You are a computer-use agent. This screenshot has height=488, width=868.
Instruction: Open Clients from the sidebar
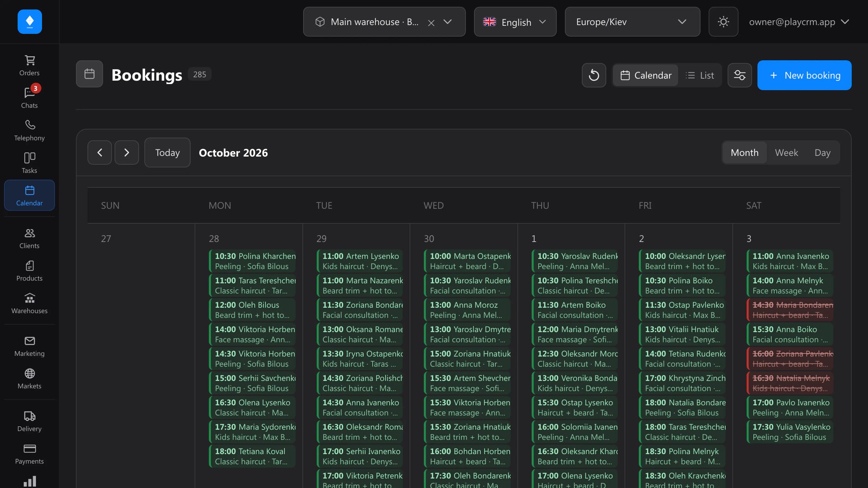click(29, 239)
